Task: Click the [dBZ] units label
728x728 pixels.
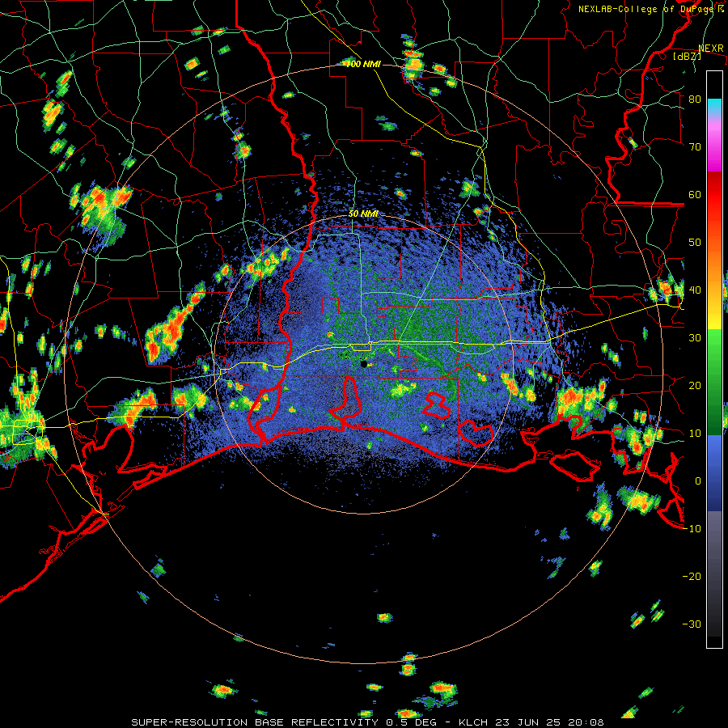Action: [687, 56]
